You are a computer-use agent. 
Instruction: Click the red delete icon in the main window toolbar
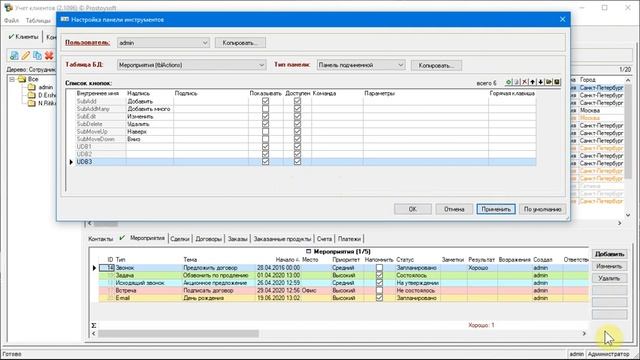(x=49, y=56)
